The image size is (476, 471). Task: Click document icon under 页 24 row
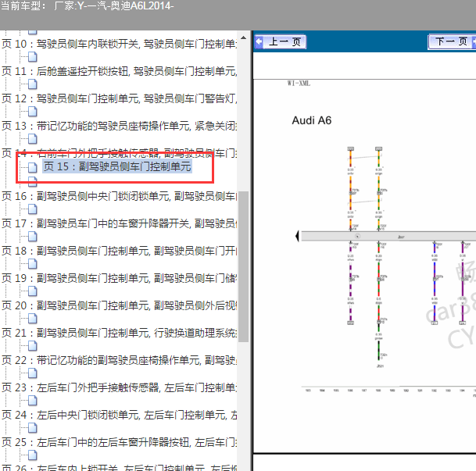coord(33,428)
